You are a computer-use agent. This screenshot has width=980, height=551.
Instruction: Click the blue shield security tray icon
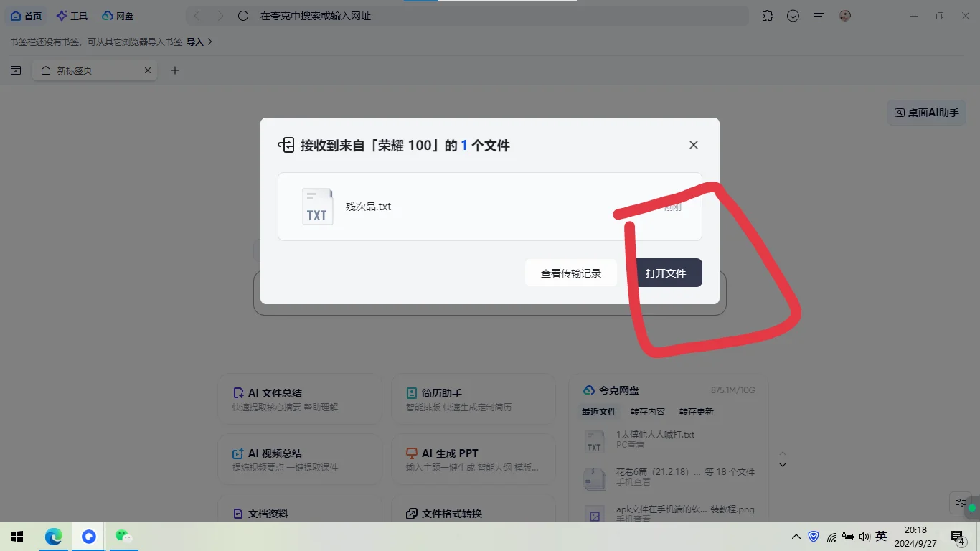(x=814, y=537)
